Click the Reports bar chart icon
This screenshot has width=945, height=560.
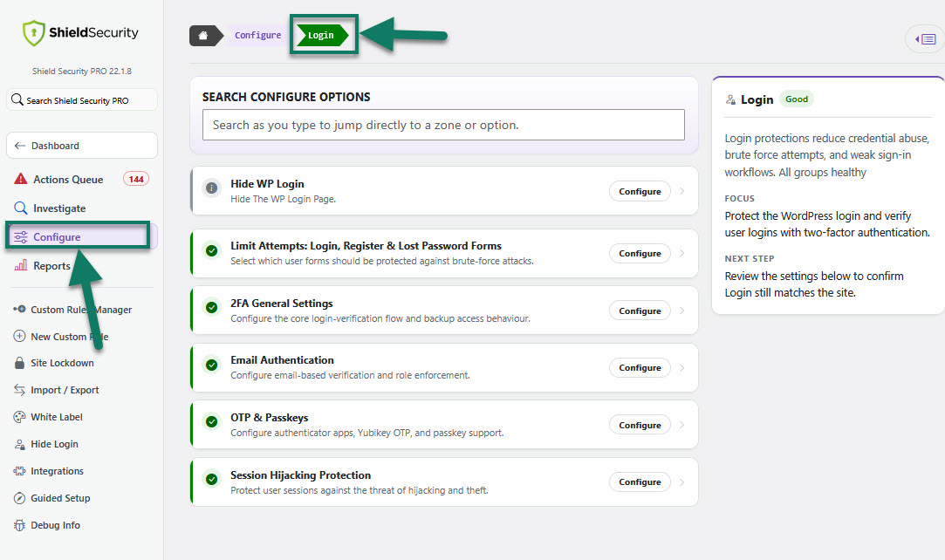[20, 265]
